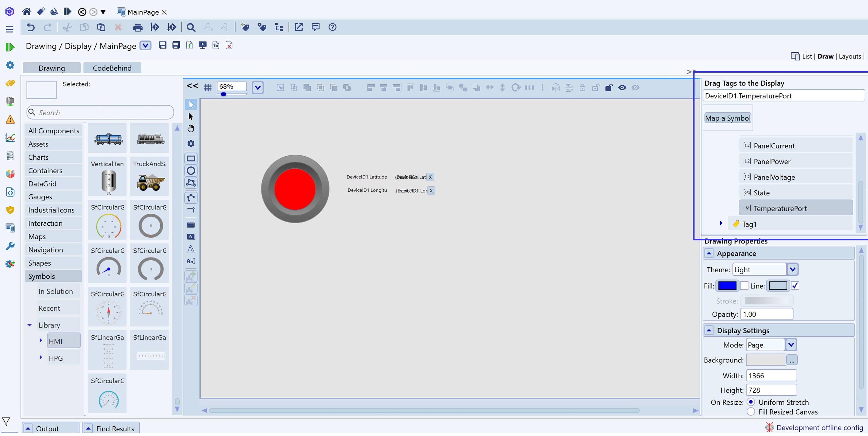The width and height of the screenshot is (868, 436).
Task: Open the Theme dropdown
Action: [x=792, y=270]
